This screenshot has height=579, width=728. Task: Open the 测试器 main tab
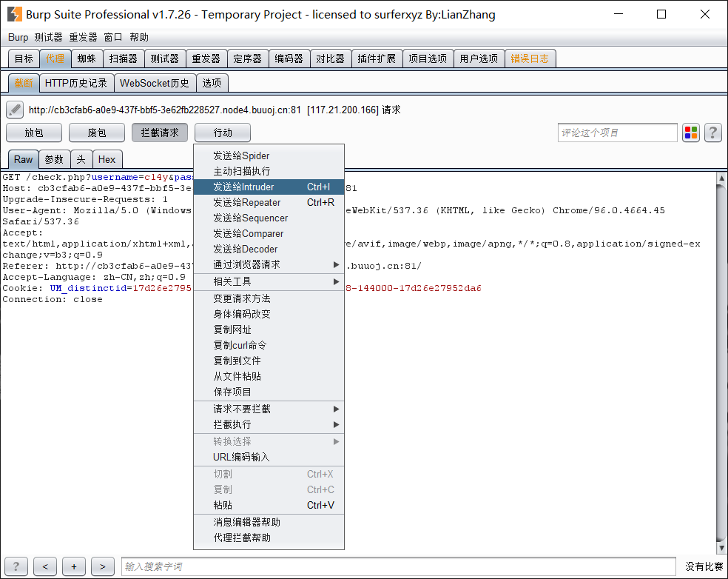pos(165,58)
